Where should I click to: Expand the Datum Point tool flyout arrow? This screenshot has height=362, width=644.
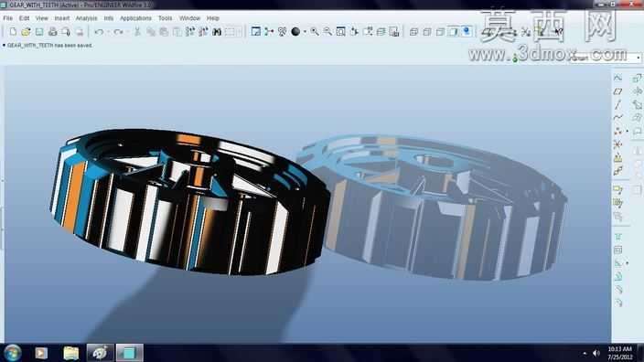pos(628,131)
